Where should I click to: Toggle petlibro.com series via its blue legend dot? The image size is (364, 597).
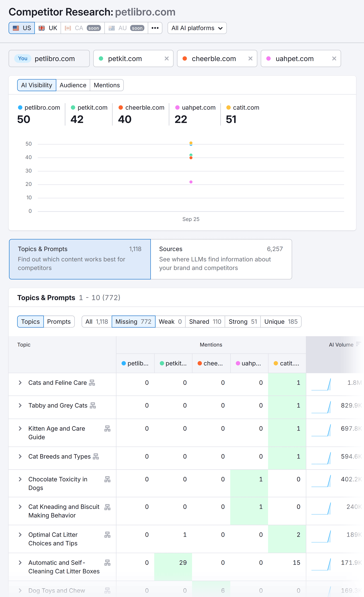(x=20, y=108)
